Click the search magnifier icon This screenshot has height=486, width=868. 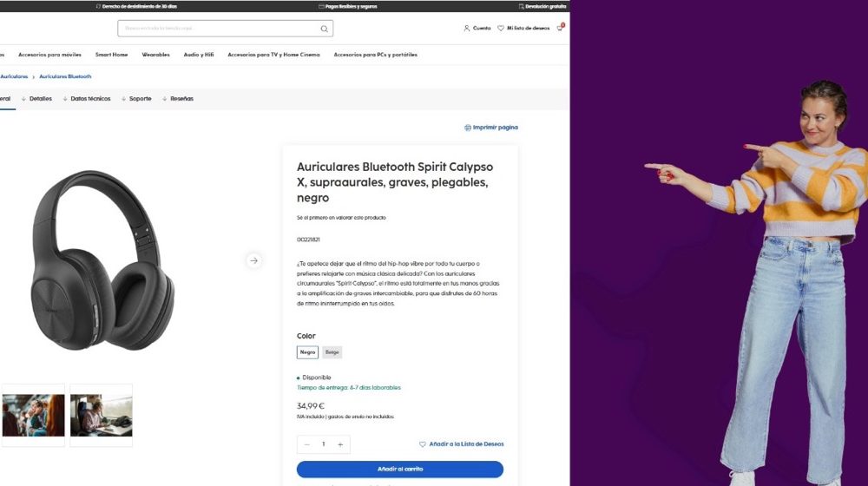tap(325, 29)
